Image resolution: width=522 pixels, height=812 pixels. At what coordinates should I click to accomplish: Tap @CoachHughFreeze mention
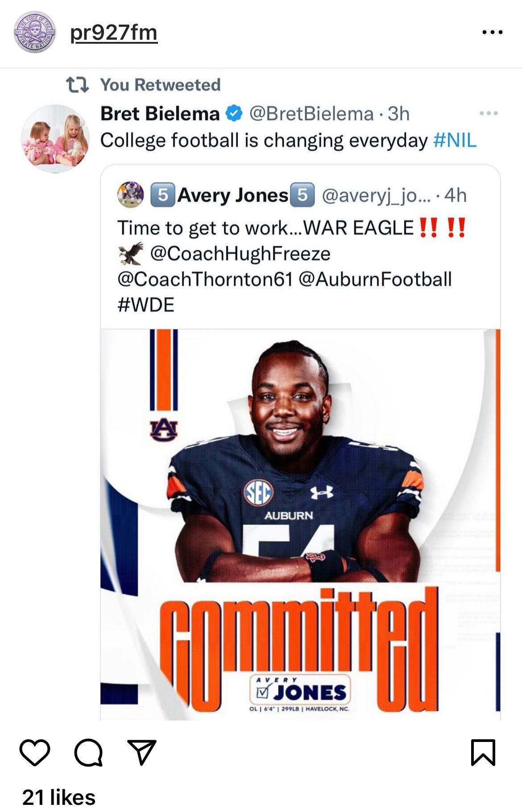coord(240,253)
